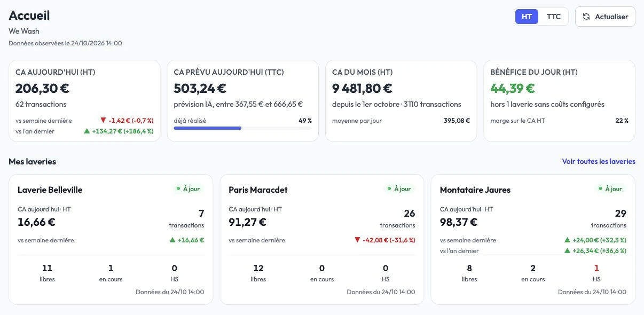
Task: Click the 'prévision IA' range text
Action: [239, 105]
